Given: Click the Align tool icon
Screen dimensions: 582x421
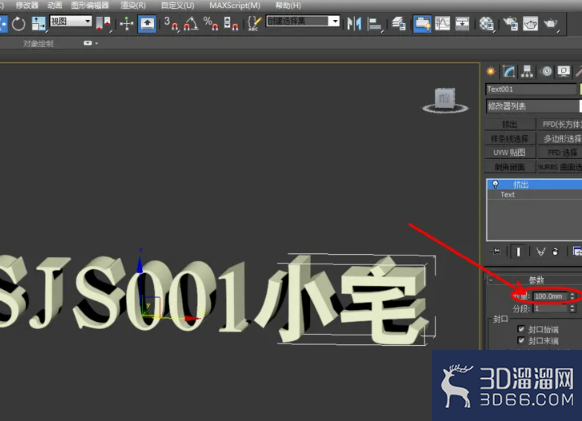Looking at the screenshot, I should 375,24.
